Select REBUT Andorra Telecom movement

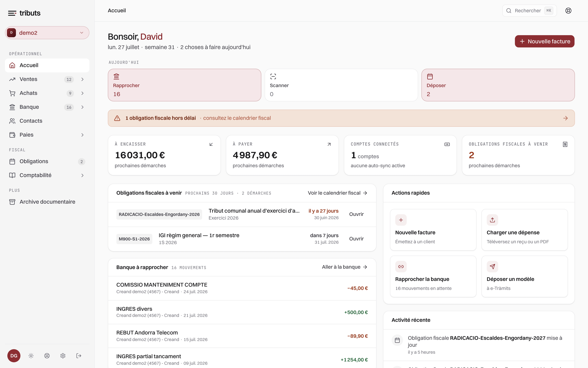click(242, 336)
